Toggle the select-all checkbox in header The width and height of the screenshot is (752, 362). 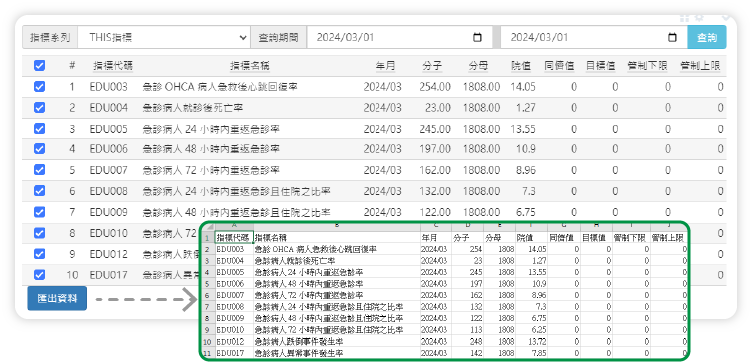click(39, 66)
